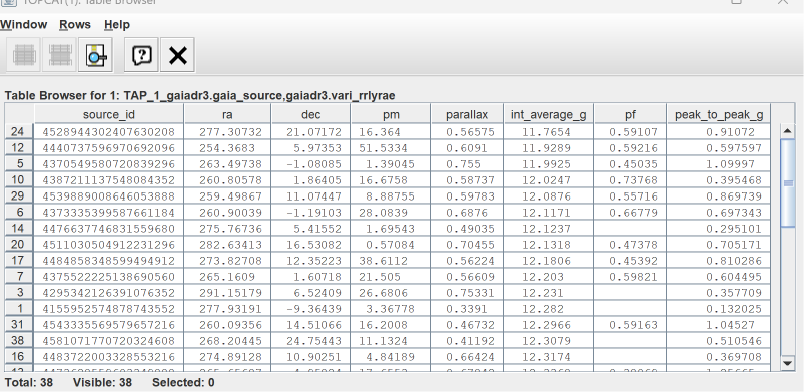
Task: Select row index 38
Action: coord(18,341)
